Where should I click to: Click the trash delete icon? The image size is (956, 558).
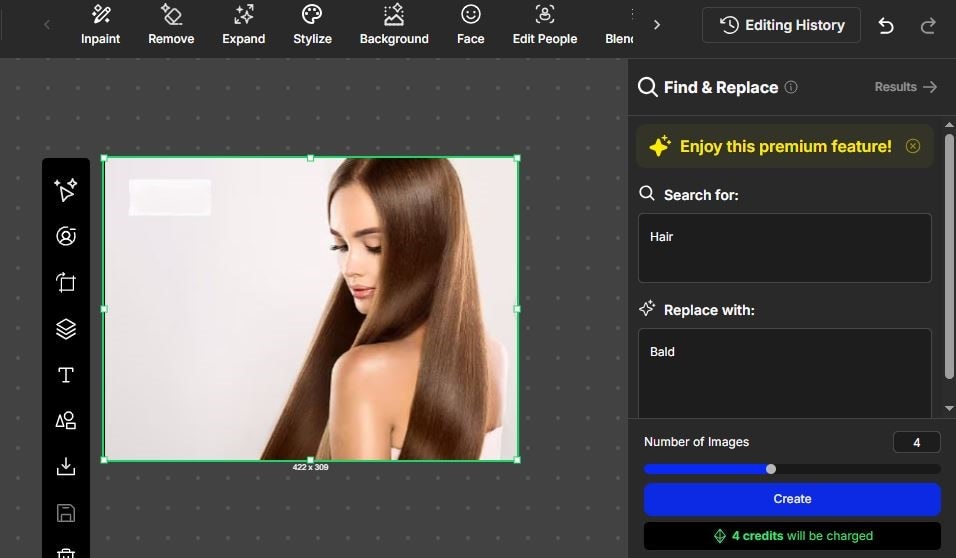pos(66,553)
